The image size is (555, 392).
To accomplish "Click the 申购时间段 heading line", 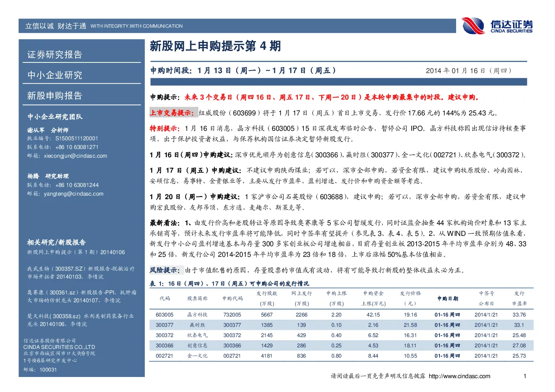I will (x=243, y=70).
